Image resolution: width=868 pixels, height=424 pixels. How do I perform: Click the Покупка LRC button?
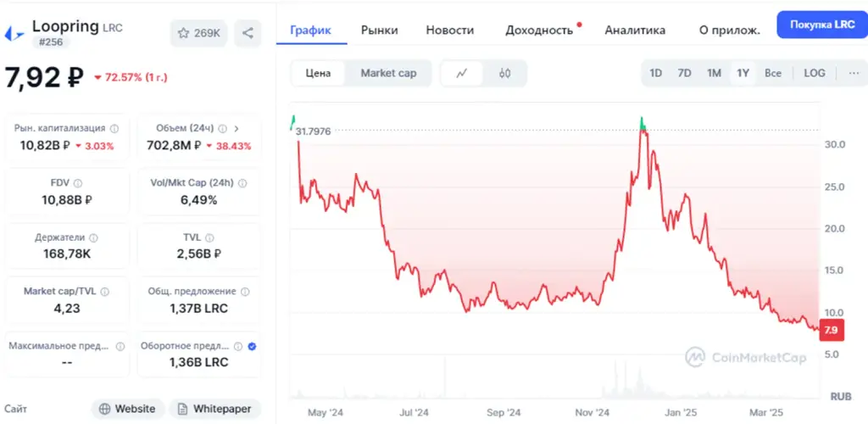[x=822, y=25]
